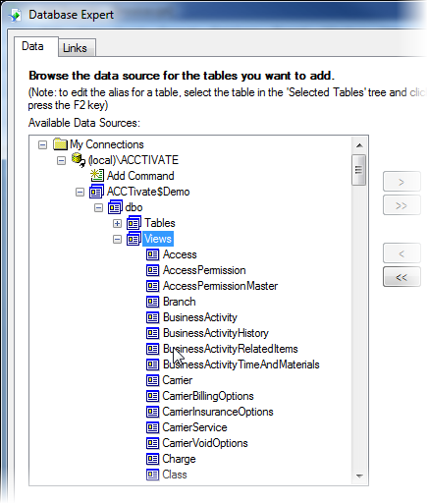Click the data sources scrollbar down arrow

point(359,476)
